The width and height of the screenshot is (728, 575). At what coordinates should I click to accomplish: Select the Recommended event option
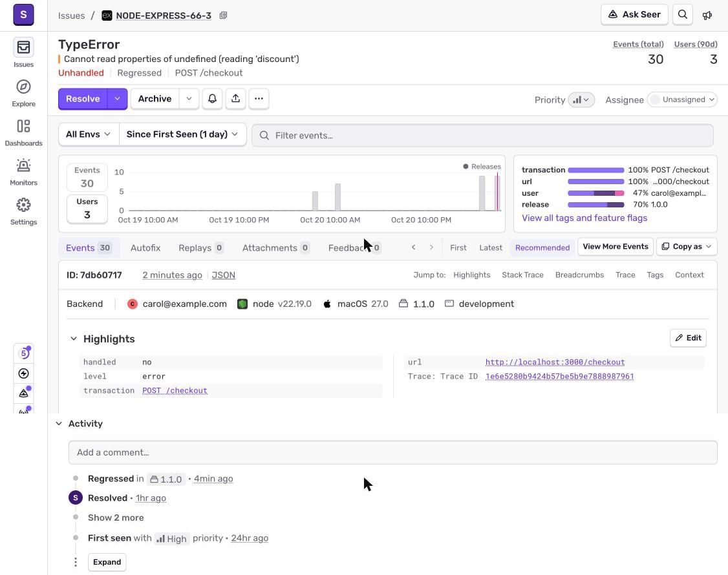[542, 248]
